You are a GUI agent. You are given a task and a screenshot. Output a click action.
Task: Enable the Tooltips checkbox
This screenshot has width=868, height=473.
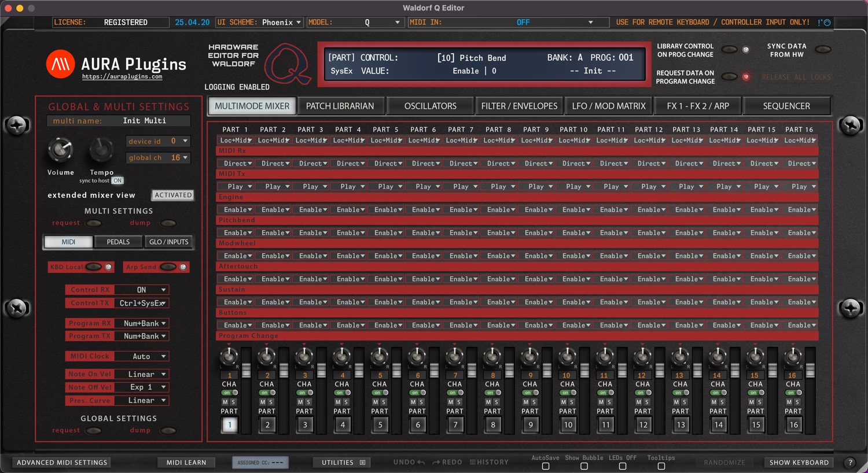[x=661, y=466]
